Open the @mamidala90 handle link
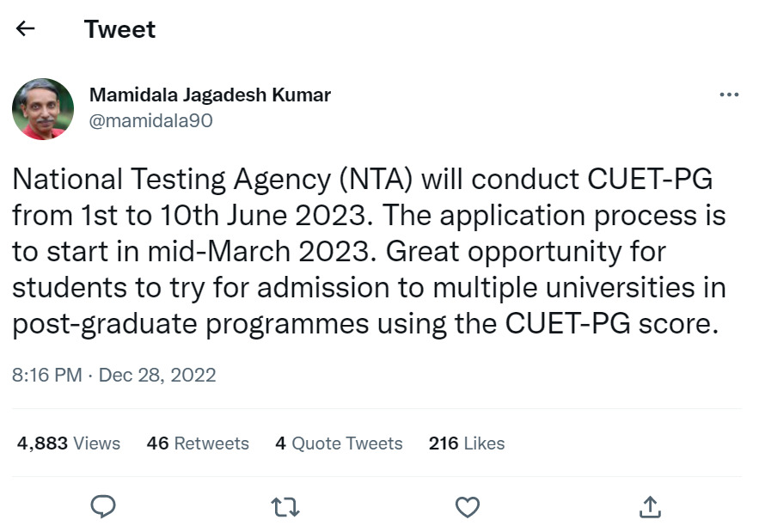This screenshot has height=532, width=759. [150, 121]
